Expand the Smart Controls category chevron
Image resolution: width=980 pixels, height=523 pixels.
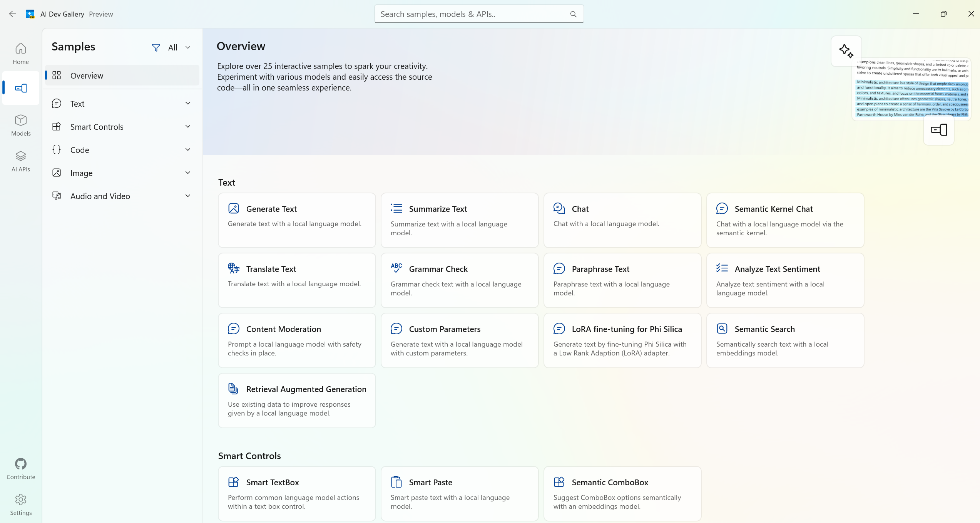pos(188,126)
